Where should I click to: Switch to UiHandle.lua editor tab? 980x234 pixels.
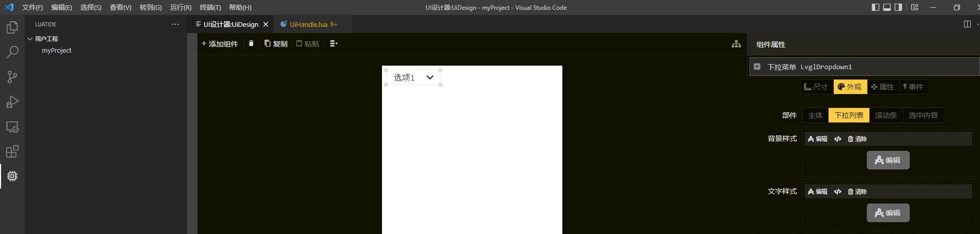[313, 24]
